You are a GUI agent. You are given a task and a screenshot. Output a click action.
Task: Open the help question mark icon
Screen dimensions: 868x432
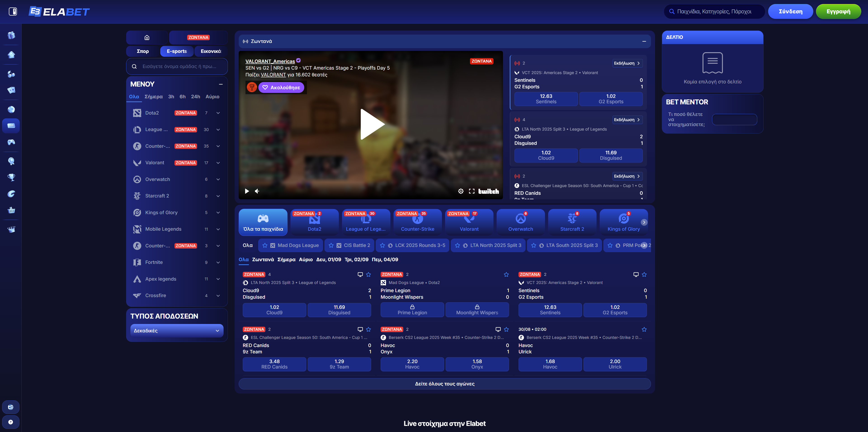[x=11, y=422]
